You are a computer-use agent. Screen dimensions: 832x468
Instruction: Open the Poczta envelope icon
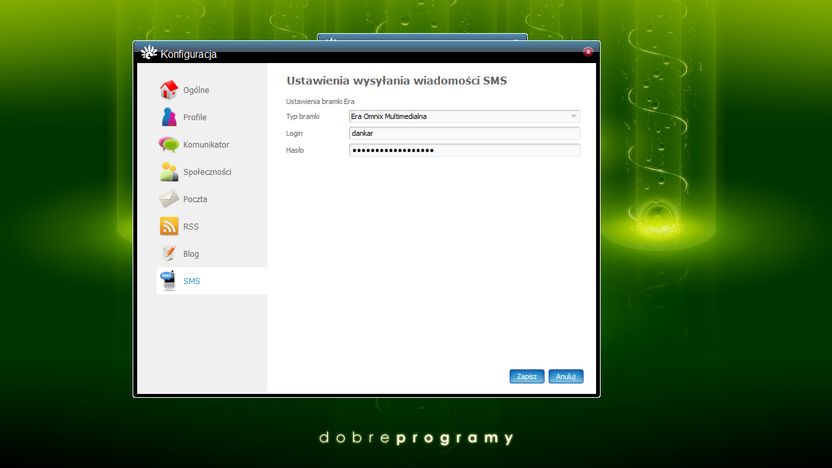(169, 198)
